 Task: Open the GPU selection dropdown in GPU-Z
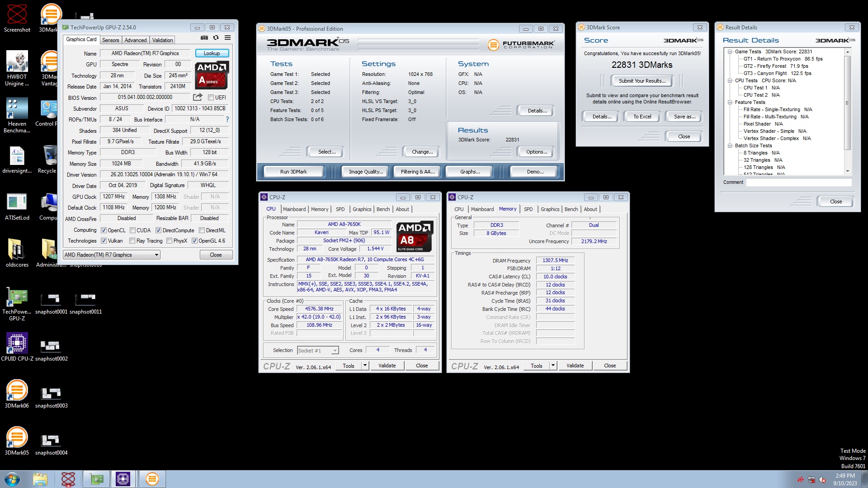coord(111,255)
